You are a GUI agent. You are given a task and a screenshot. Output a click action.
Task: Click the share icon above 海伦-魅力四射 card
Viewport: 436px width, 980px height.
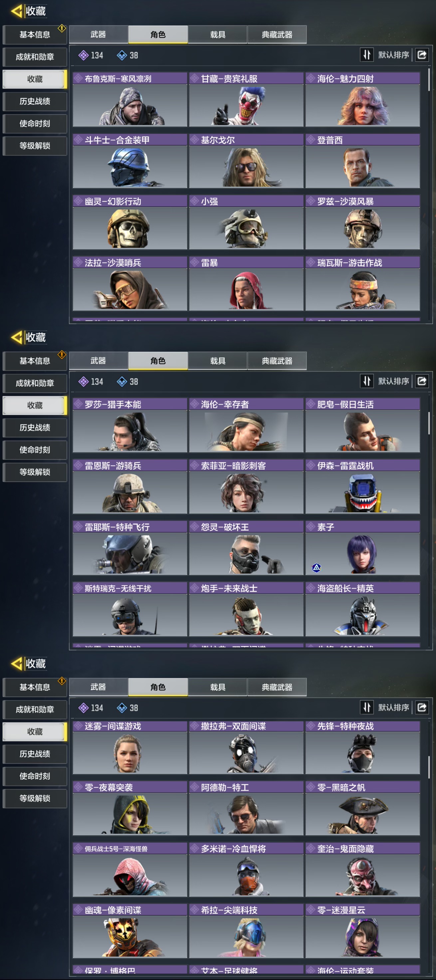click(x=422, y=55)
